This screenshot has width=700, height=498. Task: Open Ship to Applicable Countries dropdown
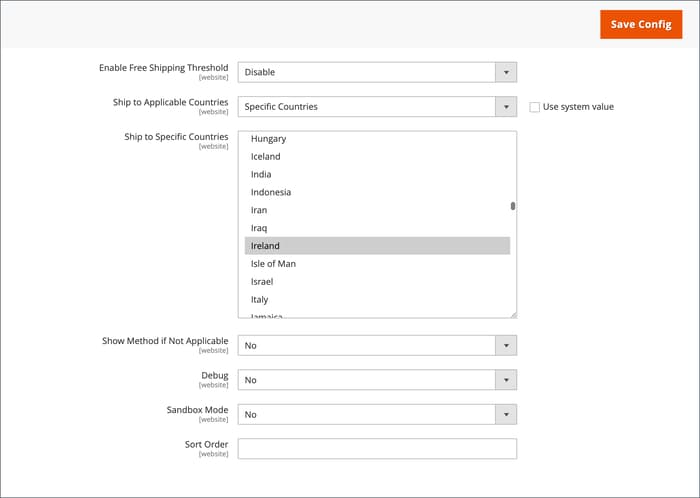376,106
